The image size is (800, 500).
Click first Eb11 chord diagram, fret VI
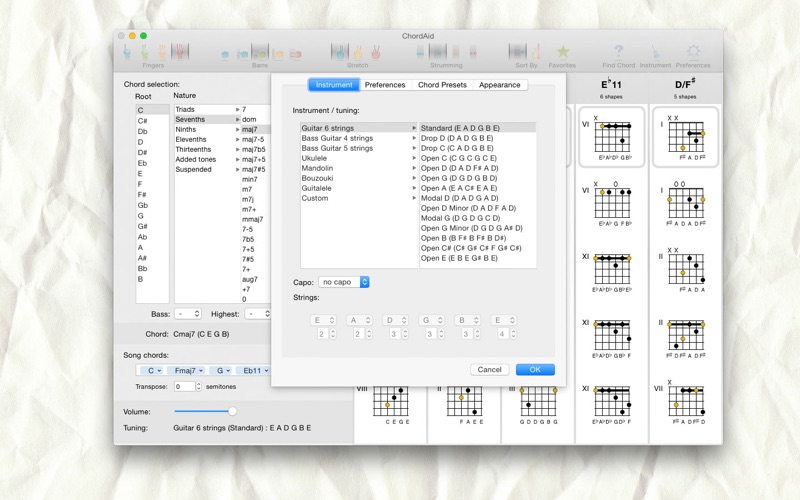click(612, 136)
